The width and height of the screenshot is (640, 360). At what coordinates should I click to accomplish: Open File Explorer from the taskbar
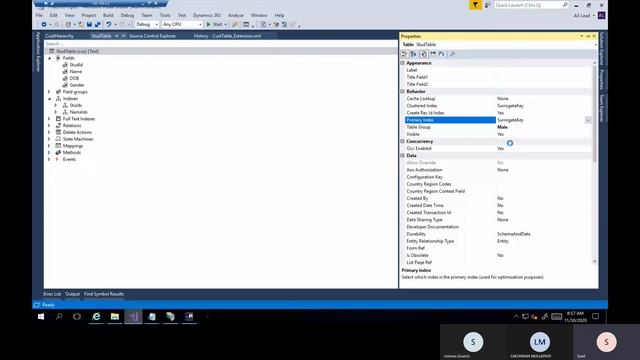(x=115, y=316)
